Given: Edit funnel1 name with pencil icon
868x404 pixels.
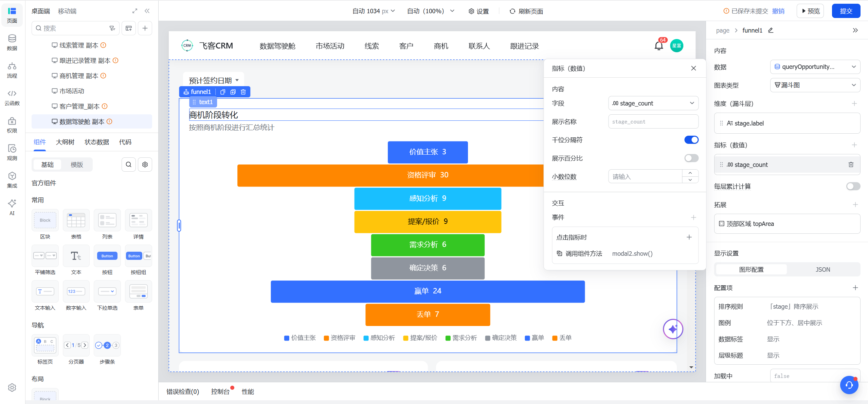Looking at the screenshot, I should tap(771, 30).
